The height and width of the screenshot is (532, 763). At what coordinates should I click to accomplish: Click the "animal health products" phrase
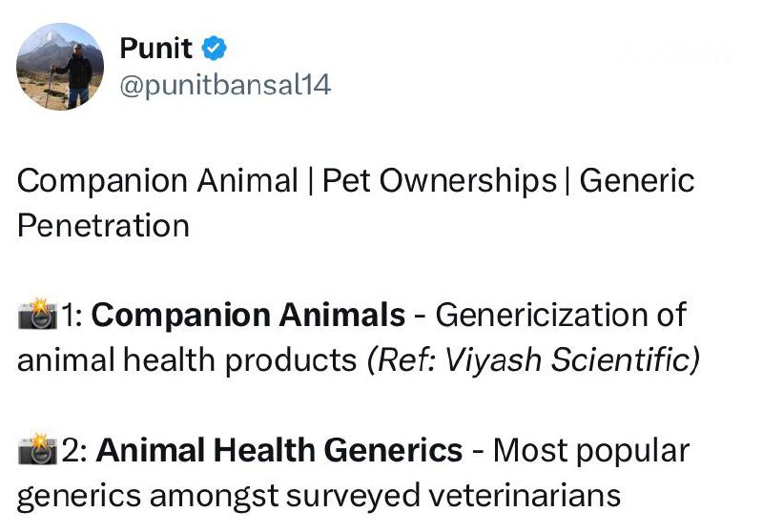[x=186, y=360]
